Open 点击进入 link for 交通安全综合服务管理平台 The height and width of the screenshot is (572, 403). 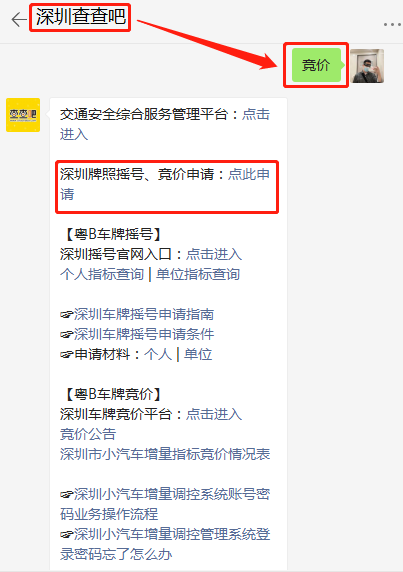click(165, 124)
